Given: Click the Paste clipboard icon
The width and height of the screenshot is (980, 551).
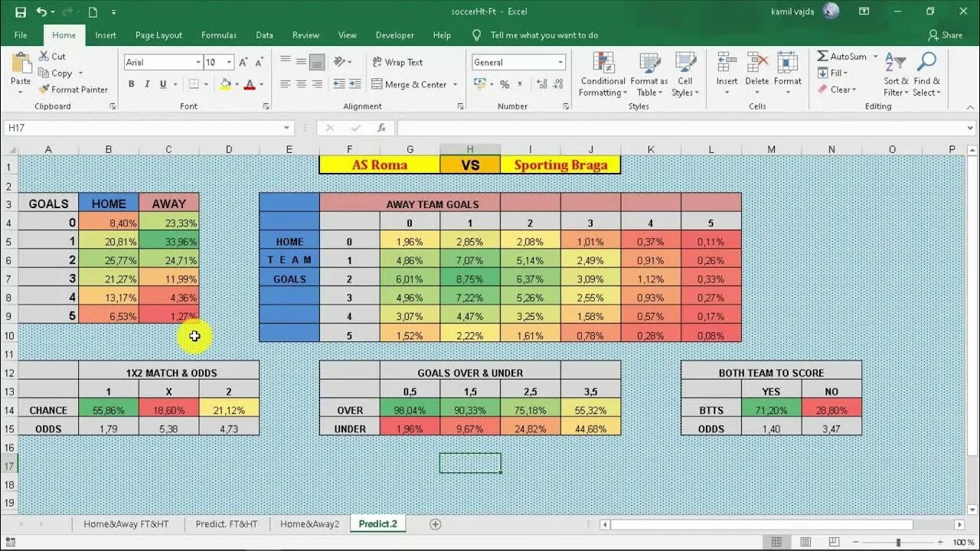Looking at the screenshot, I should (21, 64).
